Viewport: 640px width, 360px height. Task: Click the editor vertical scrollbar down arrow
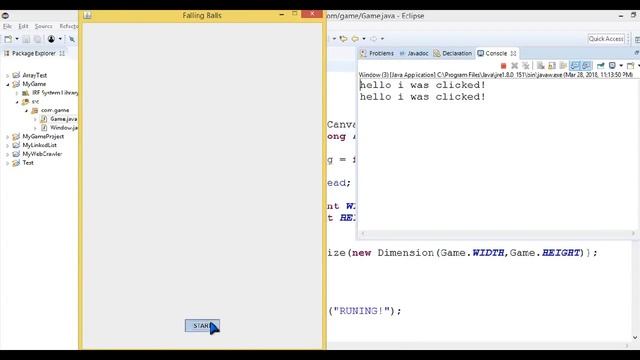pos(636,337)
